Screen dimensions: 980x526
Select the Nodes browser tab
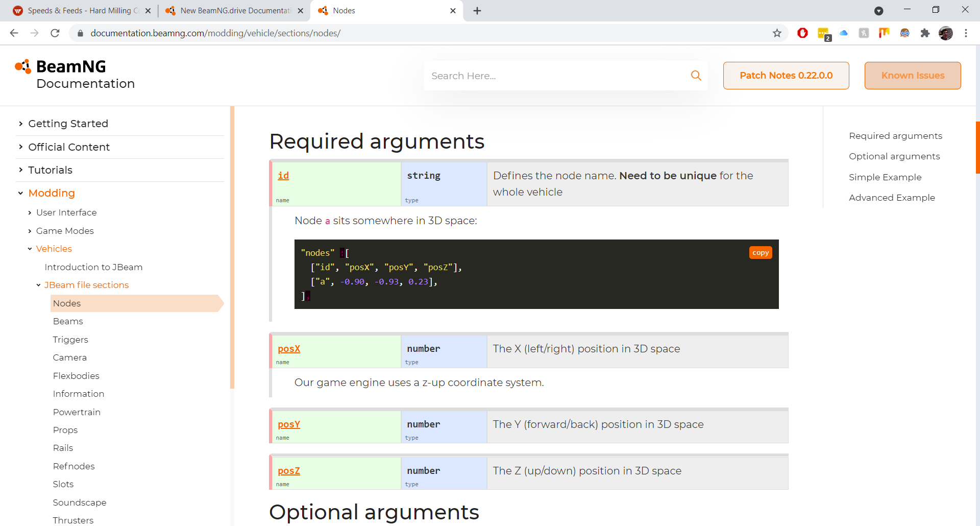(x=386, y=11)
